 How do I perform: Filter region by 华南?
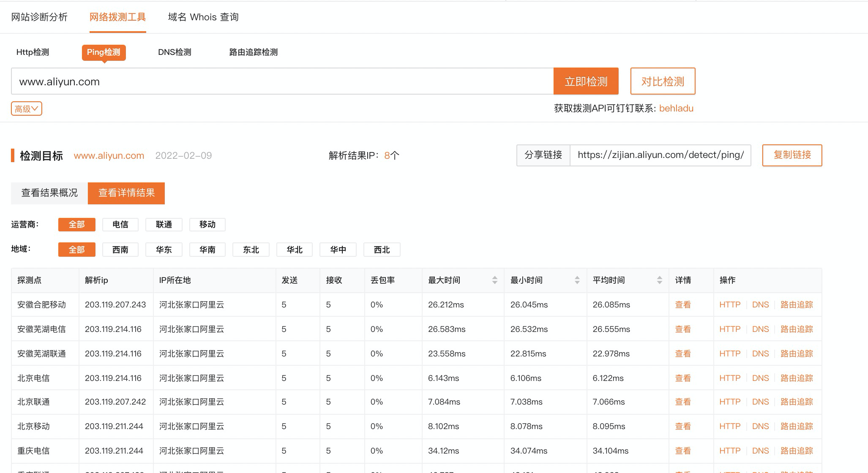207,250
